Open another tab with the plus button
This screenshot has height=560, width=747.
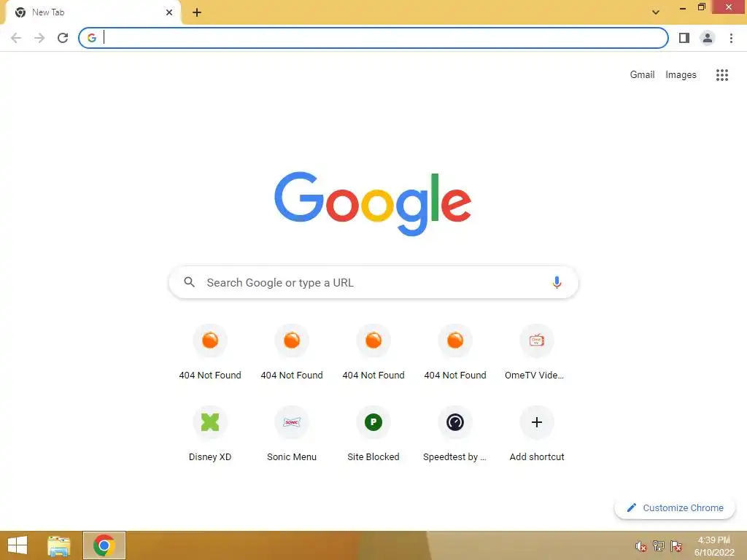pyautogui.click(x=197, y=12)
